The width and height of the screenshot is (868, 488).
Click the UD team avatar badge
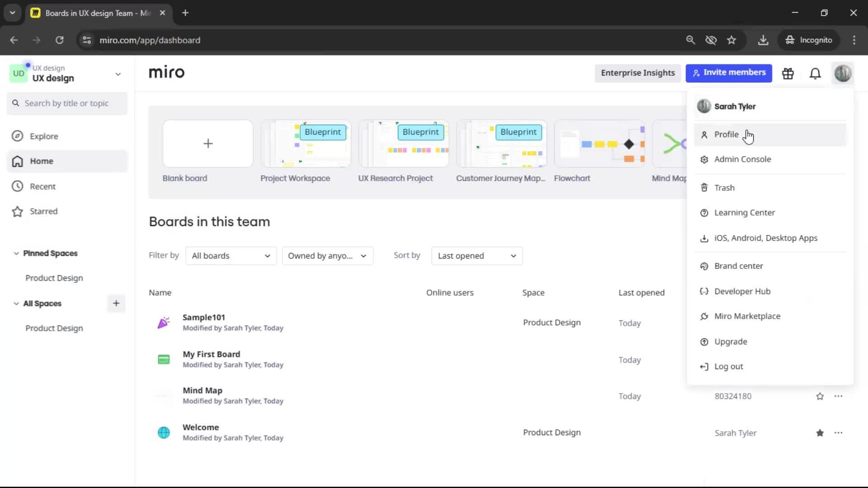coord(19,73)
